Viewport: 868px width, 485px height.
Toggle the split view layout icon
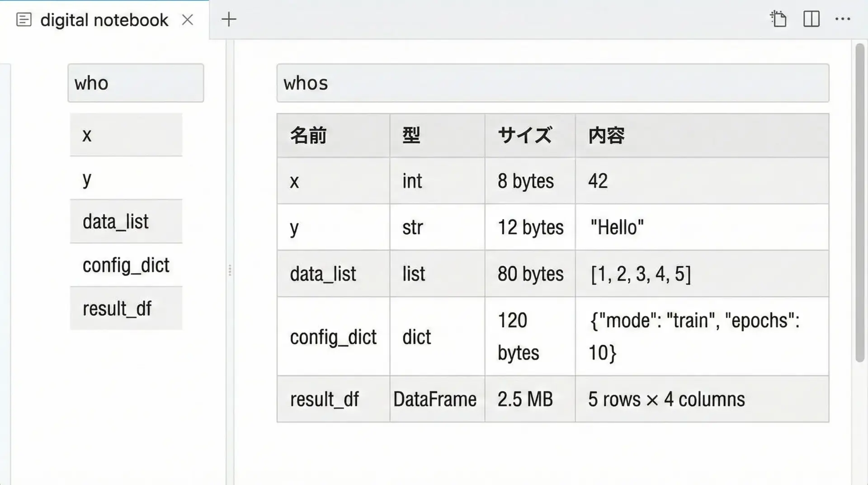[x=811, y=19]
